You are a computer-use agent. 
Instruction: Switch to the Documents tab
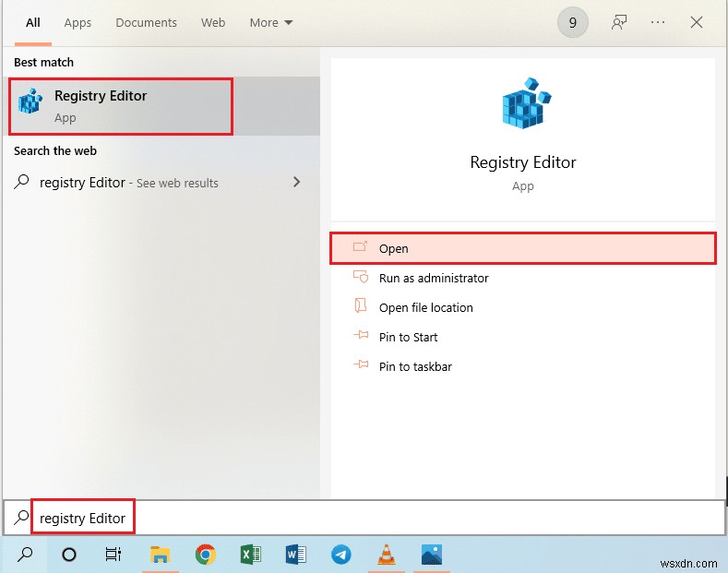pos(147,23)
